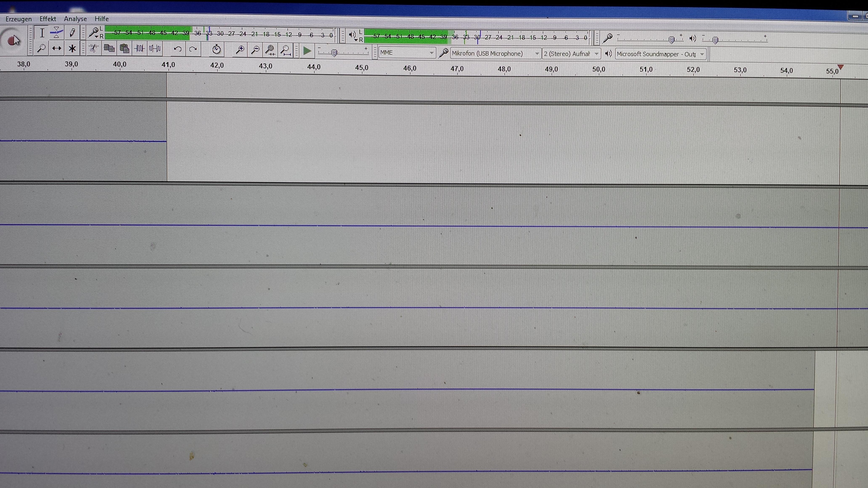Click the Fit project in window icon
Viewport: 868px width, 488px height.
pyautogui.click(x=286, y=50)
